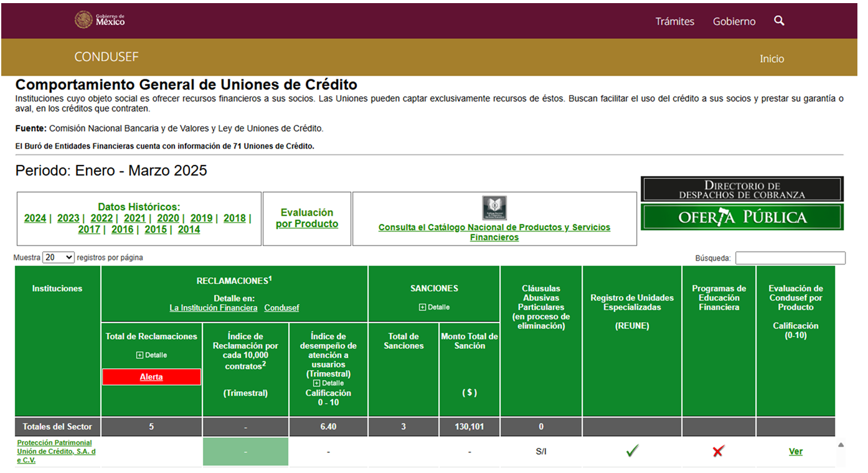Open Trámites in top navigation
Screen dimensions: 868x473
pyautogui.click(x=674, y=22)
